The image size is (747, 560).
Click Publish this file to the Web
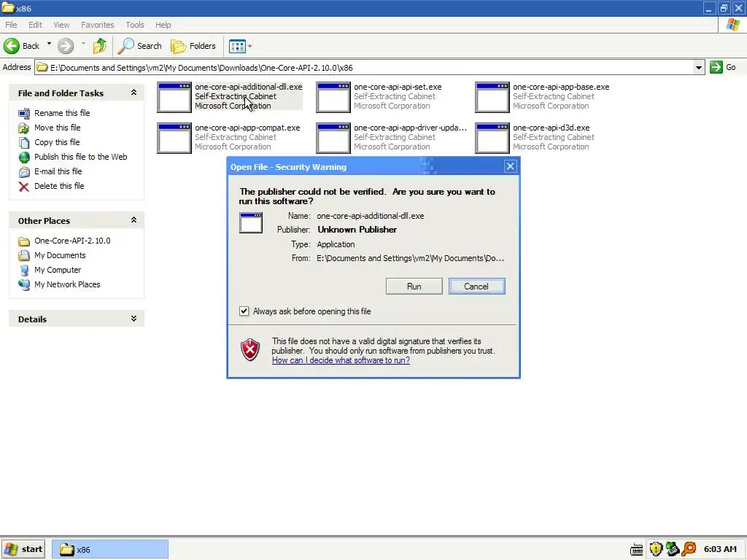click(80, 157)
